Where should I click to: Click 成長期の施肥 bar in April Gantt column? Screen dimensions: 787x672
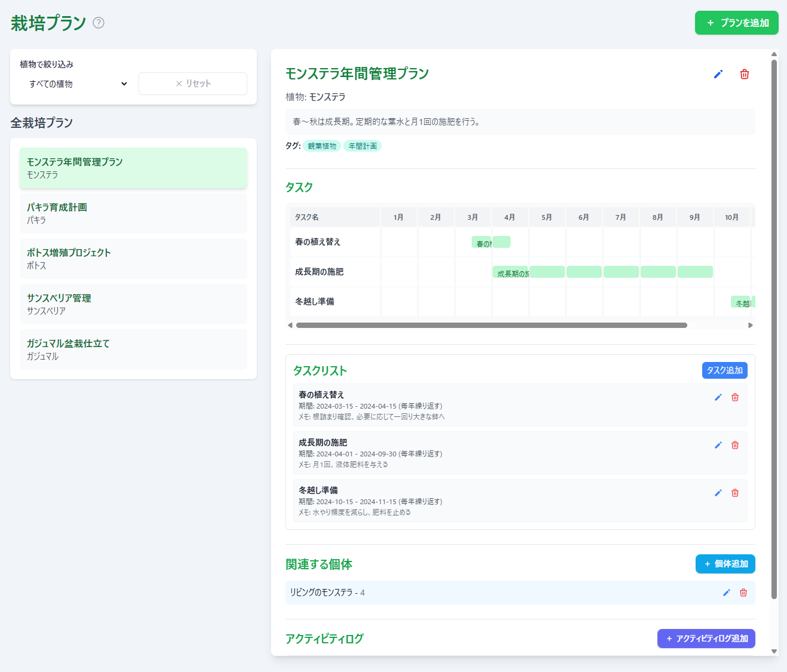511,272
